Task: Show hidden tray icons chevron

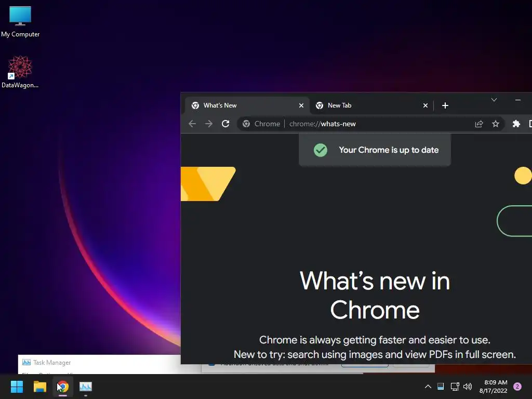Action: click(428, 387)
